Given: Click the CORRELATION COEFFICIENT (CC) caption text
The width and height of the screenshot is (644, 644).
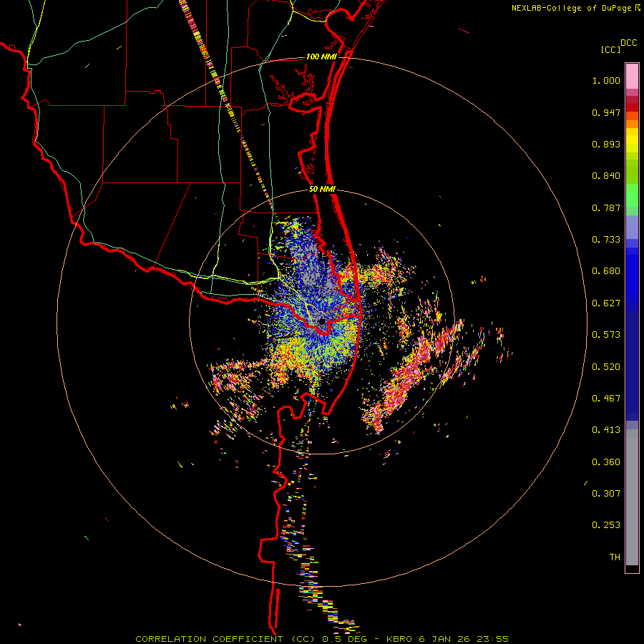Looking at the screenshot, I should tap(225, 639).
